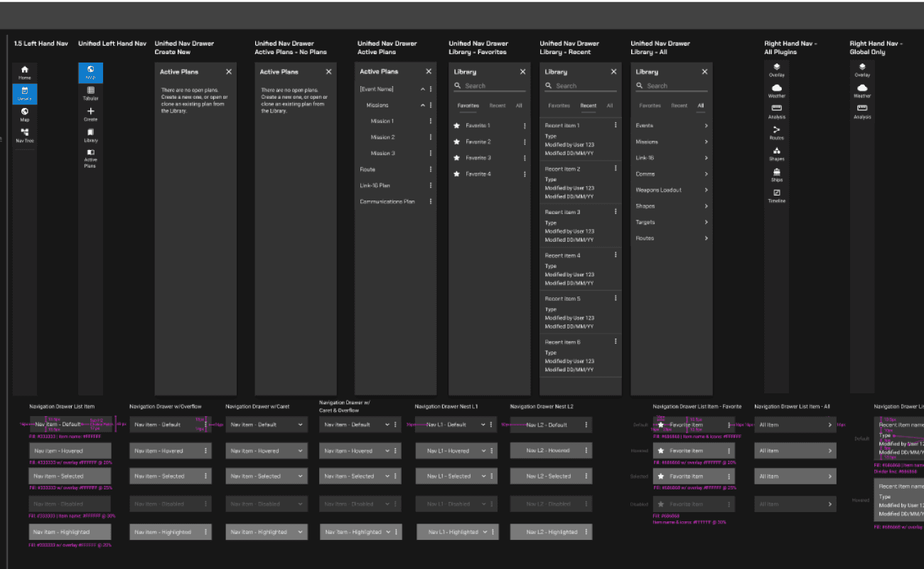
Task: Select Recent item 5 in Library
Action: tap(581, 312)
